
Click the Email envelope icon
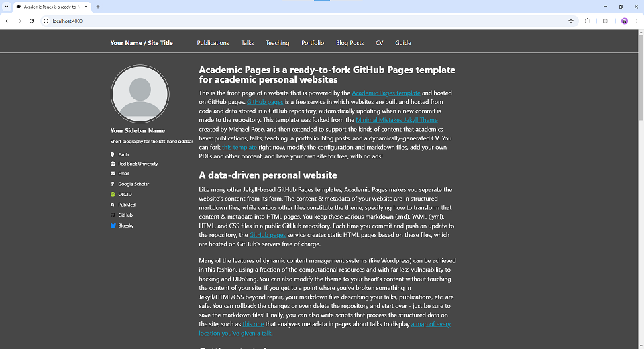[x=113, y=173]
